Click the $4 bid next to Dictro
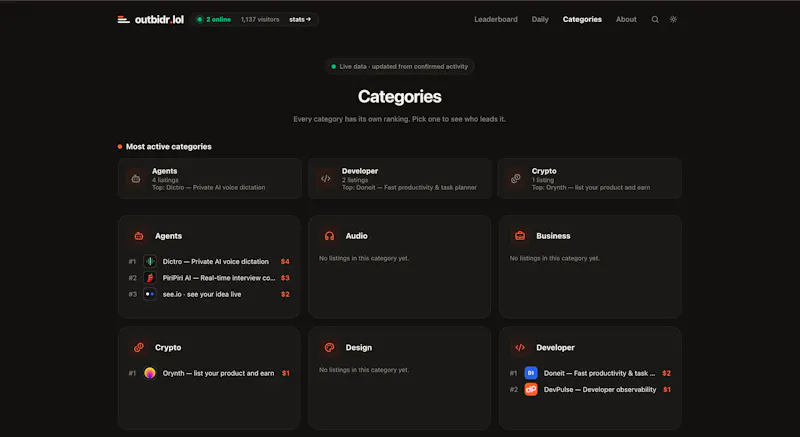This screenshot has width=800, height=437. click(x=285, y=261)
